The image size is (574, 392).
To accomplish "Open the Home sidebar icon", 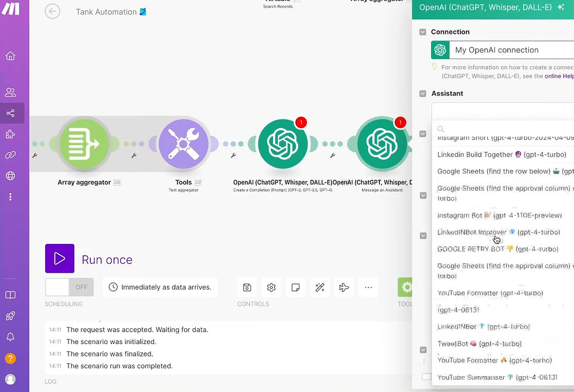I will coord(11,56).
